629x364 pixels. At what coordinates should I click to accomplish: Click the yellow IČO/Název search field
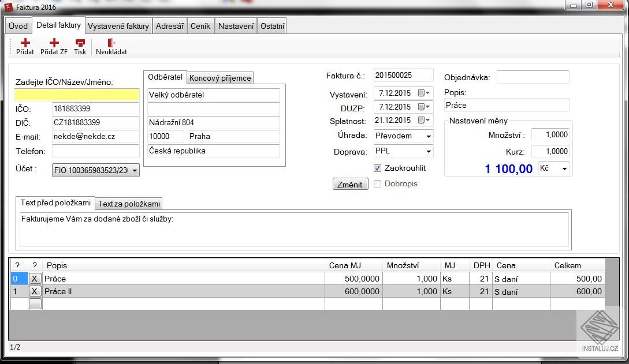click(x=77, y=95)
